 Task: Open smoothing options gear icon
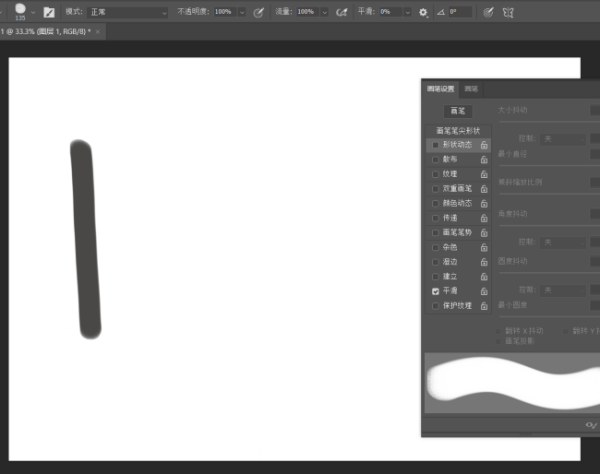pyautogui.click(x=423, y=13)
